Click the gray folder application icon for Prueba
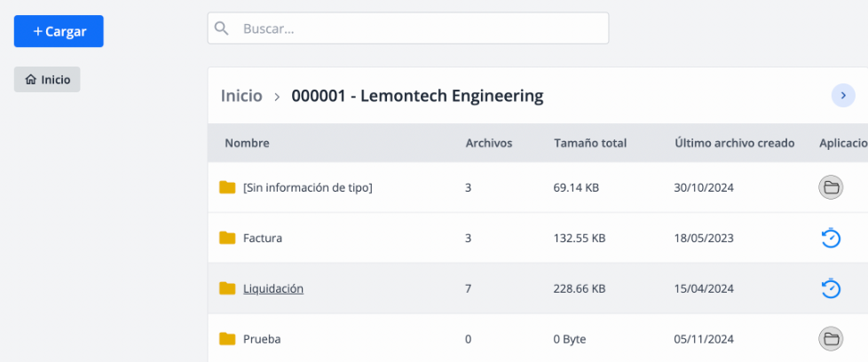 [x=831, y=339]
